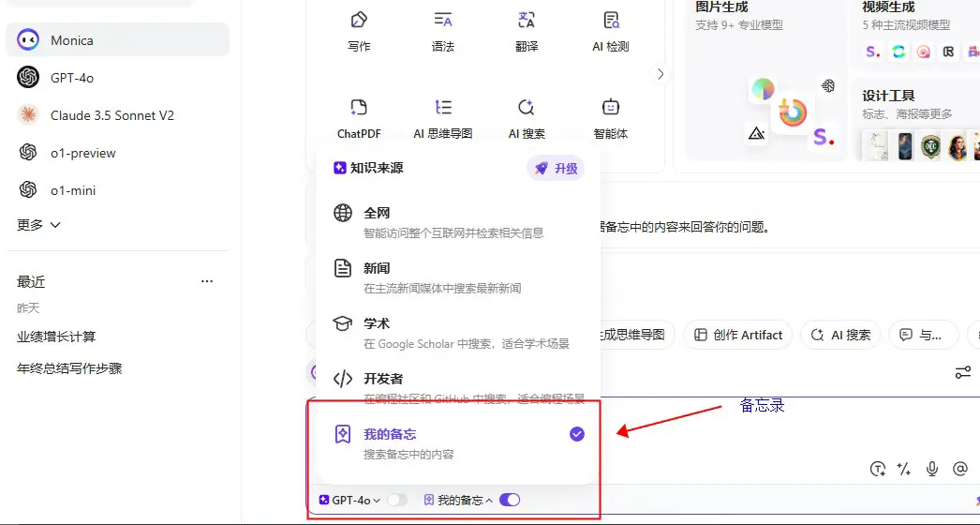Select 我的备忘 knowledge source

458,443
